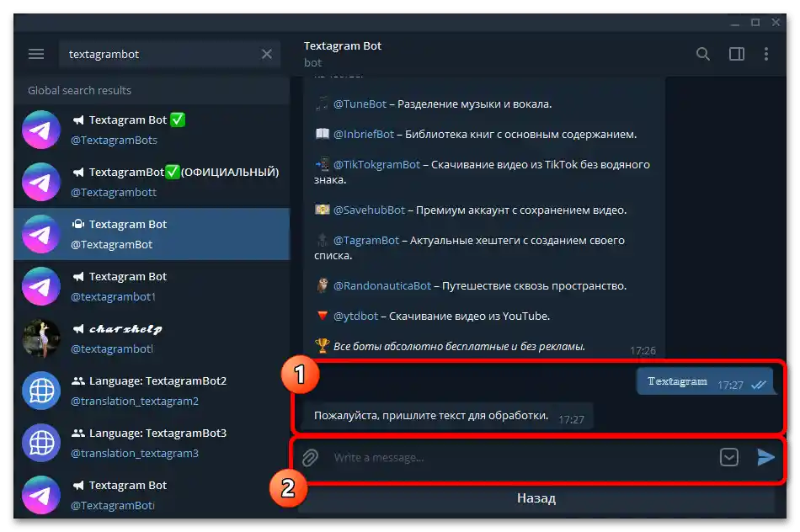Open the chat three-dots options menu

click(x=765, y=54)
